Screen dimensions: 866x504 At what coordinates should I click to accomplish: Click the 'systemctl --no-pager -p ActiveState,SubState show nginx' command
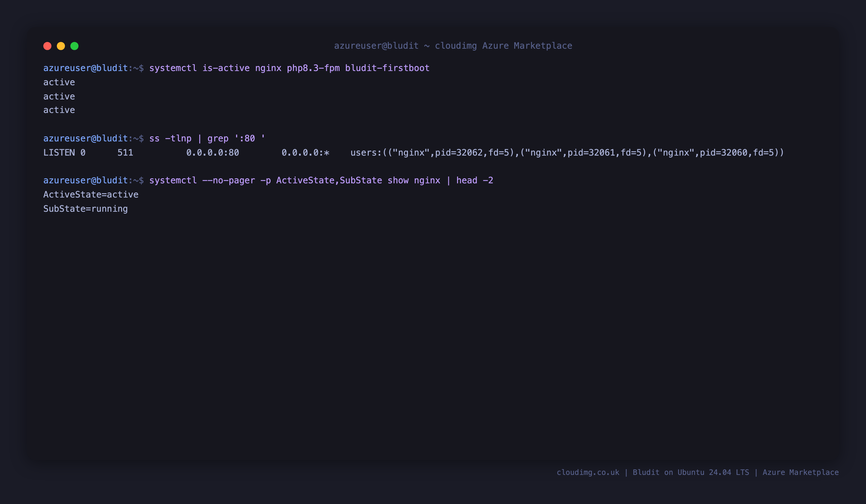coord(295,180)
